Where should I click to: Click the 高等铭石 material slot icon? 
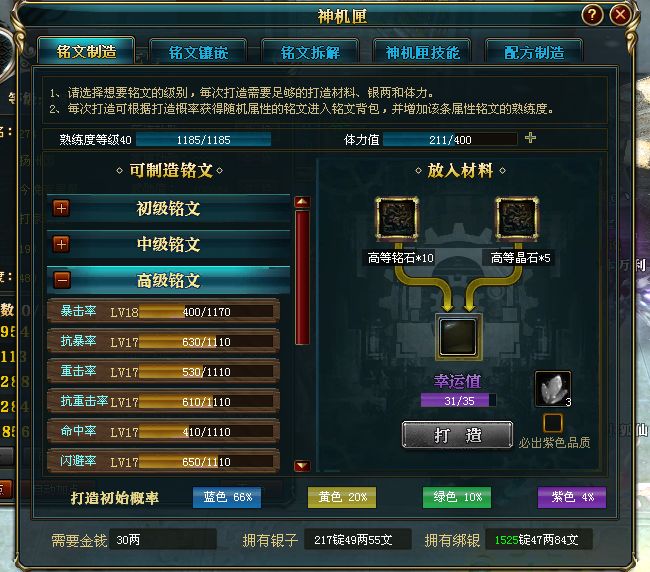pyautogui.click(x=397, y=218)
